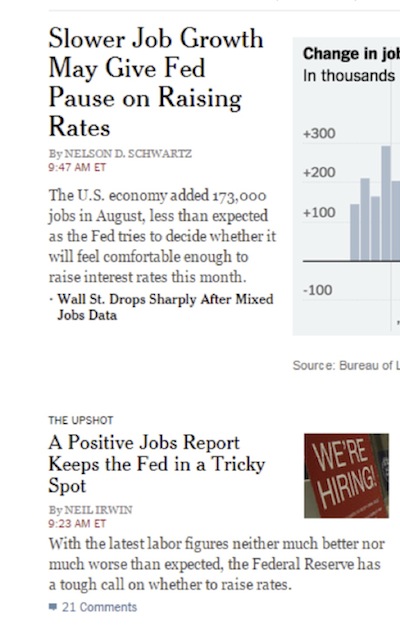400x625 pixels.
Task: Click the 'In thousands' chart subtitle
Action: (x=349, y=75)
